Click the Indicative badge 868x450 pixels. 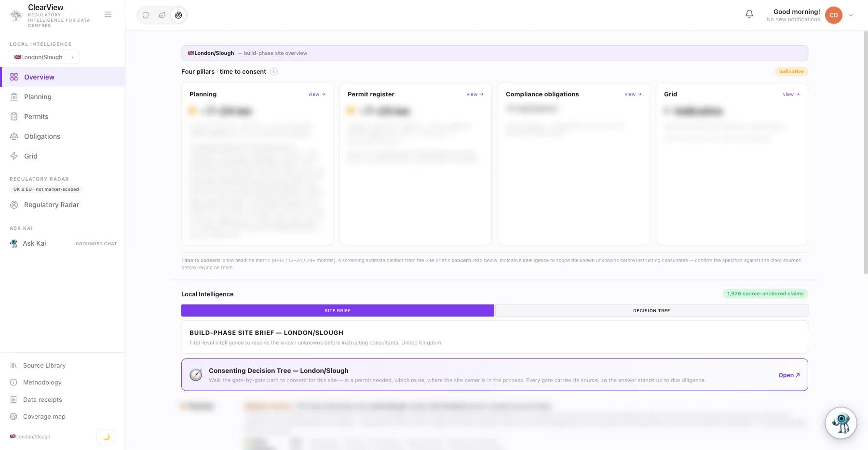point(791,71)
